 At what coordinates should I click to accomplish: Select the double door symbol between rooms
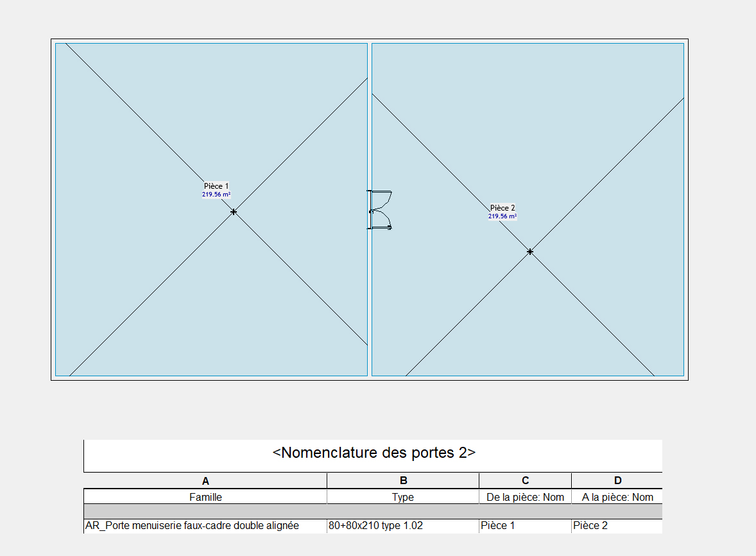380,210
